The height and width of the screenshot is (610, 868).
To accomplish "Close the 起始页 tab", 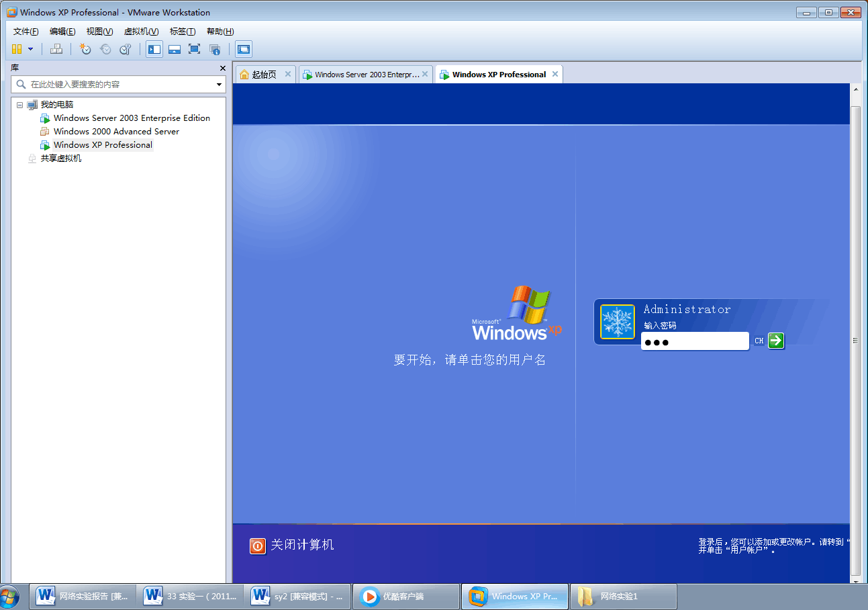I will point(288,74).
